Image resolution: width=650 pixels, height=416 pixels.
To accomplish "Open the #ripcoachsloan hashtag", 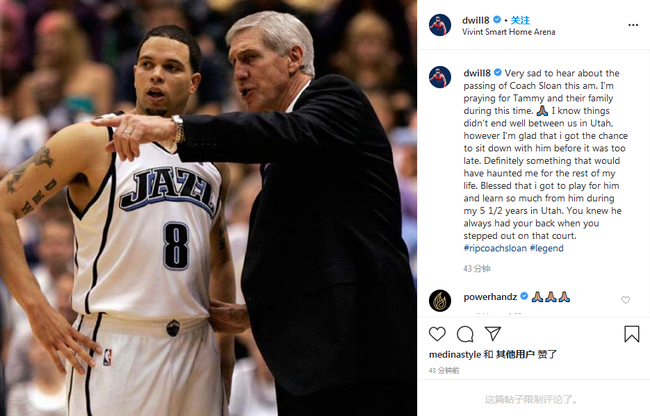I will point(495,248).
